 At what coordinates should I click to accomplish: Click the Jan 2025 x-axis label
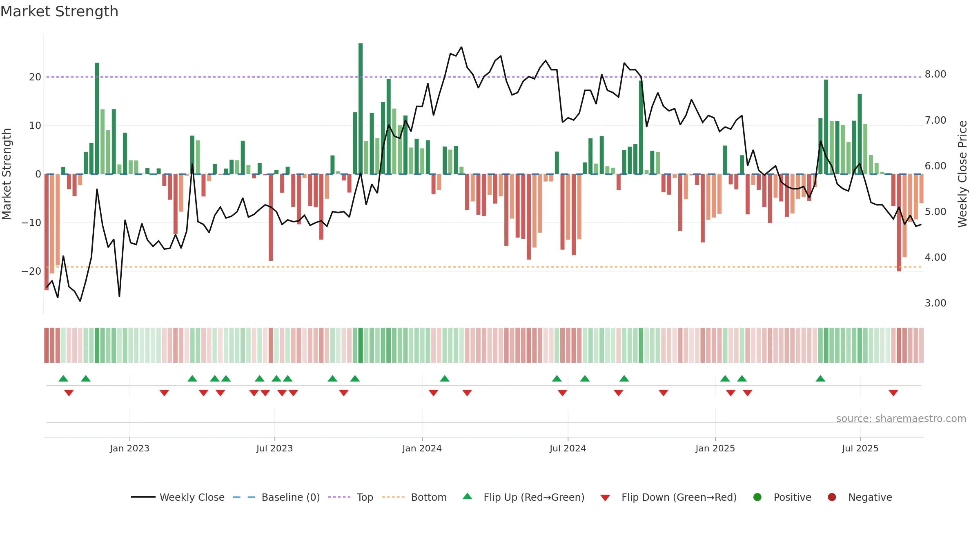(715, 448)
